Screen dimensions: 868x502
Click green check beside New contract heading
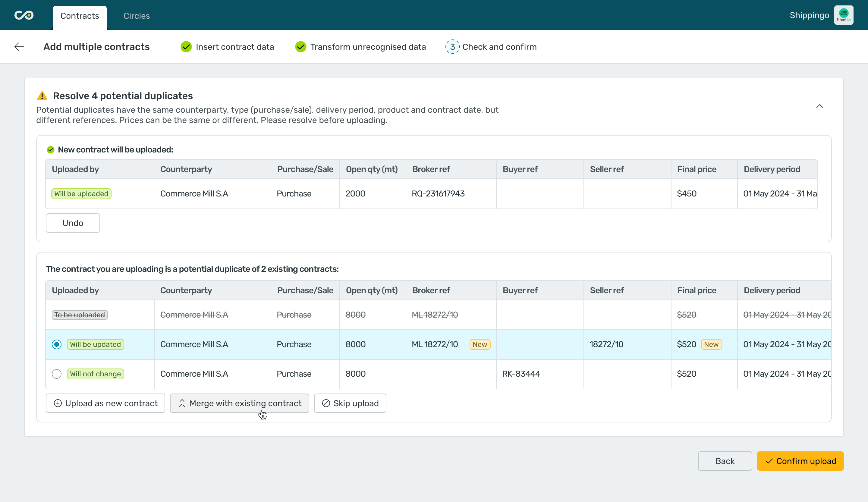pyautogui.click(x=51, y=150)
